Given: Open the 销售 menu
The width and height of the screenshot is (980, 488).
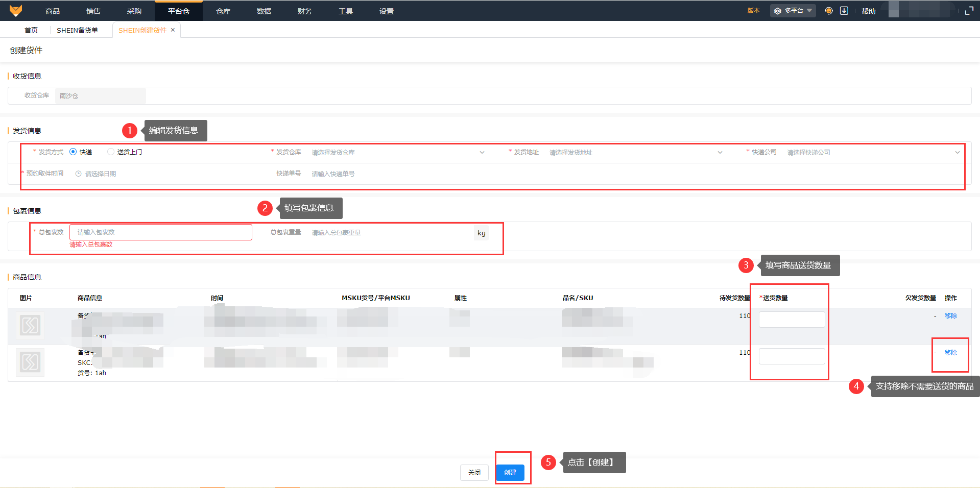Looking at the screenshot, I should pos(93,11).
